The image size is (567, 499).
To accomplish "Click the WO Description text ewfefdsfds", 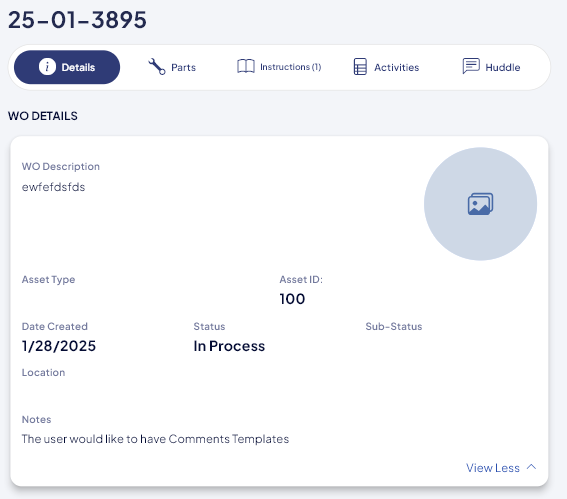I will (54, 187).
